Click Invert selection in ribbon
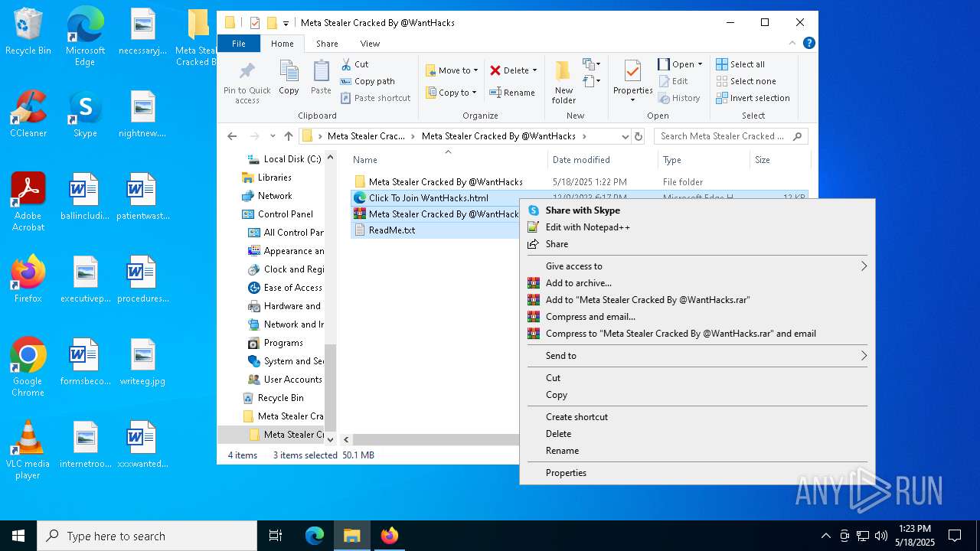This screenshot has height=551, width=980. point(753,98)
